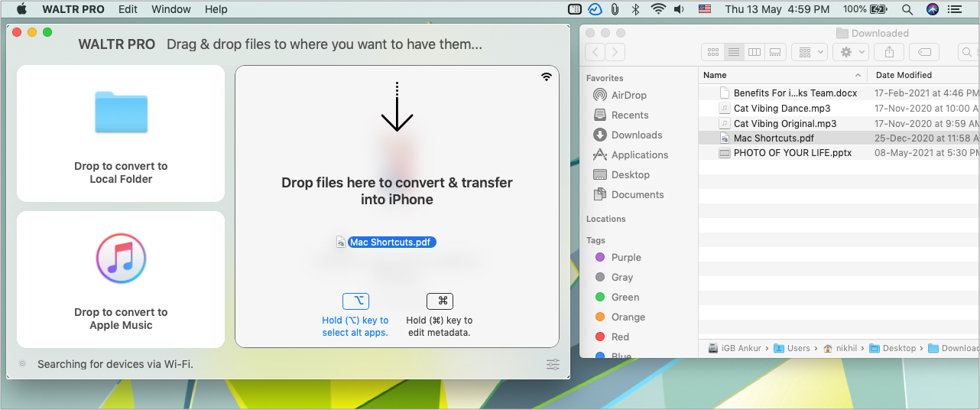Click Drop to convert to Apple Music

pyautogui.click(x=121, y=318)
